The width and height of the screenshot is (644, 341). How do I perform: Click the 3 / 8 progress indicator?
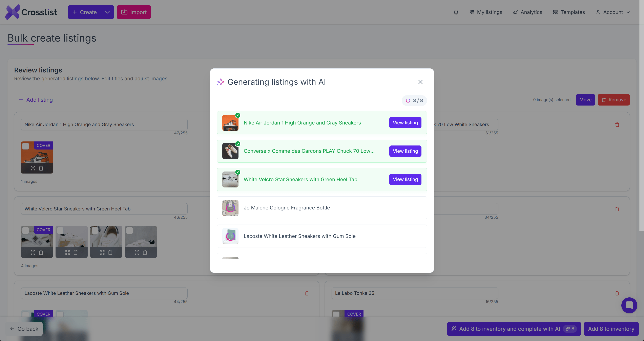(414, 100)
